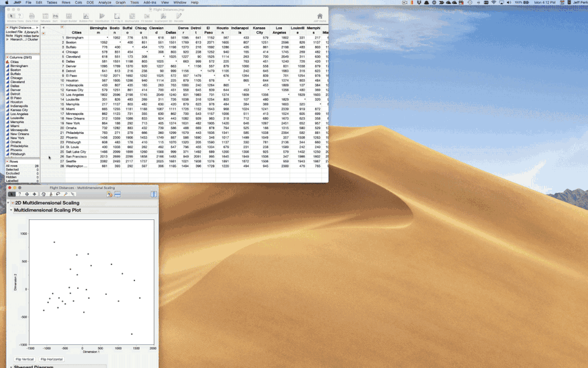Open Graph Builder from the toolbar
This screenshot has width=588, height=368.
point(69,17)
